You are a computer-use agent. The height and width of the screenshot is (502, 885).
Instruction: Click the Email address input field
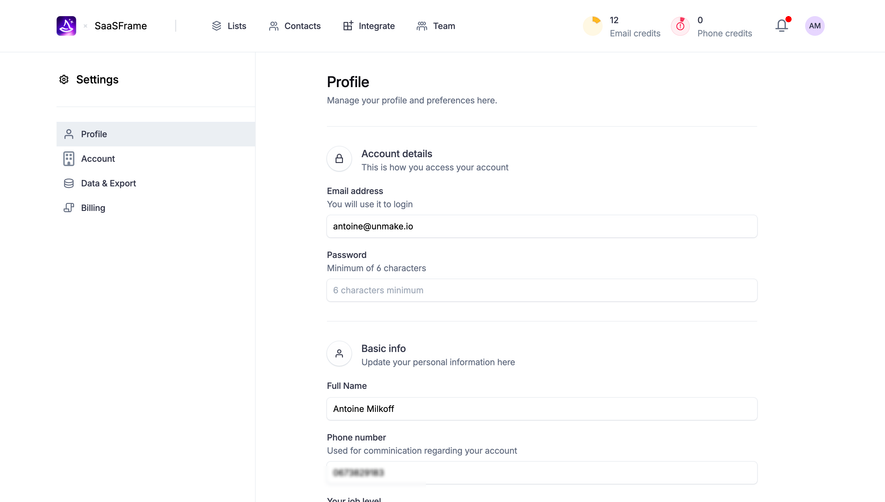point(542,226)
